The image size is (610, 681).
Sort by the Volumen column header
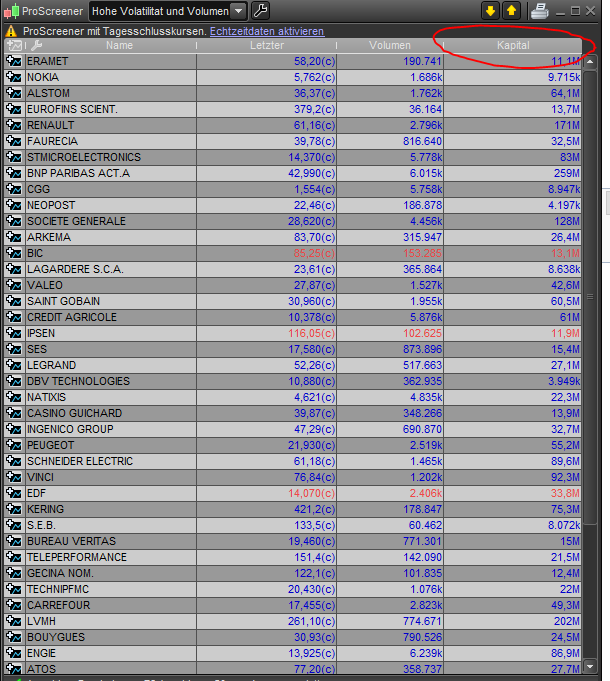[390, 45]
